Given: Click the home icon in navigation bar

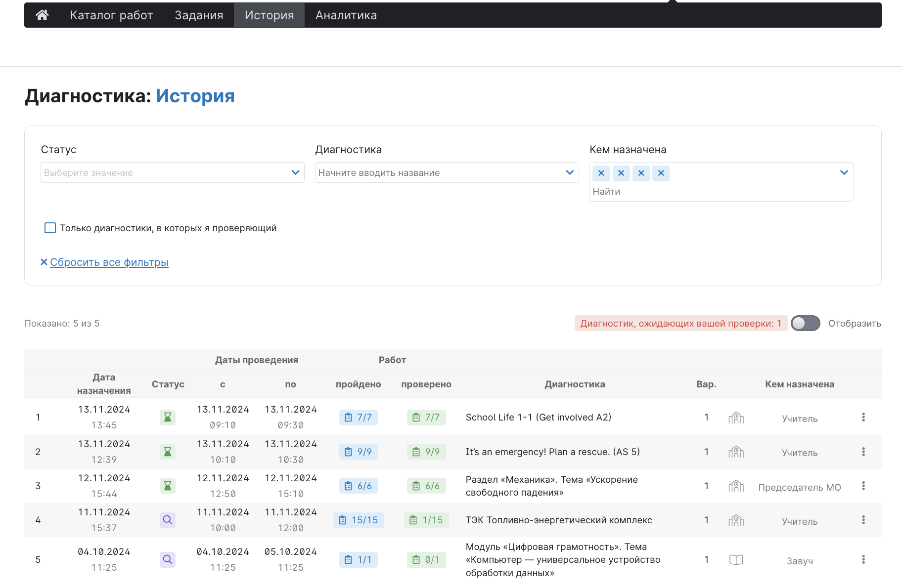Looking at the screenshot, I should [x=42, y=15].
